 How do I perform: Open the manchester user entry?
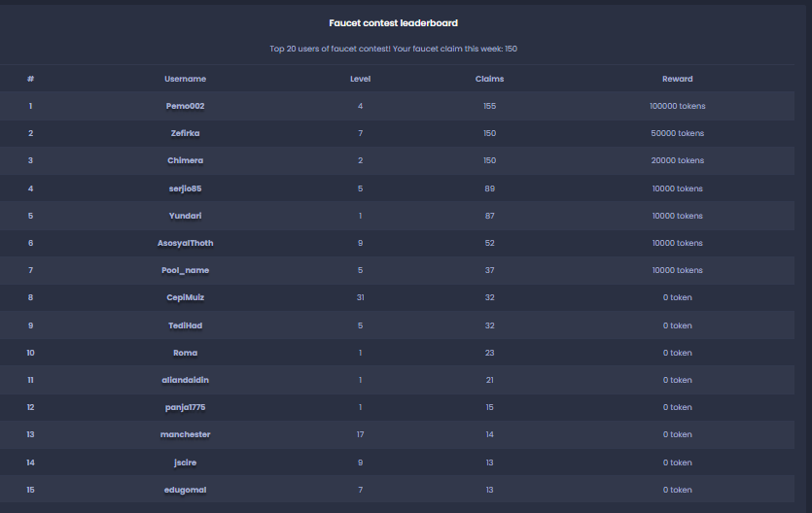185,434
